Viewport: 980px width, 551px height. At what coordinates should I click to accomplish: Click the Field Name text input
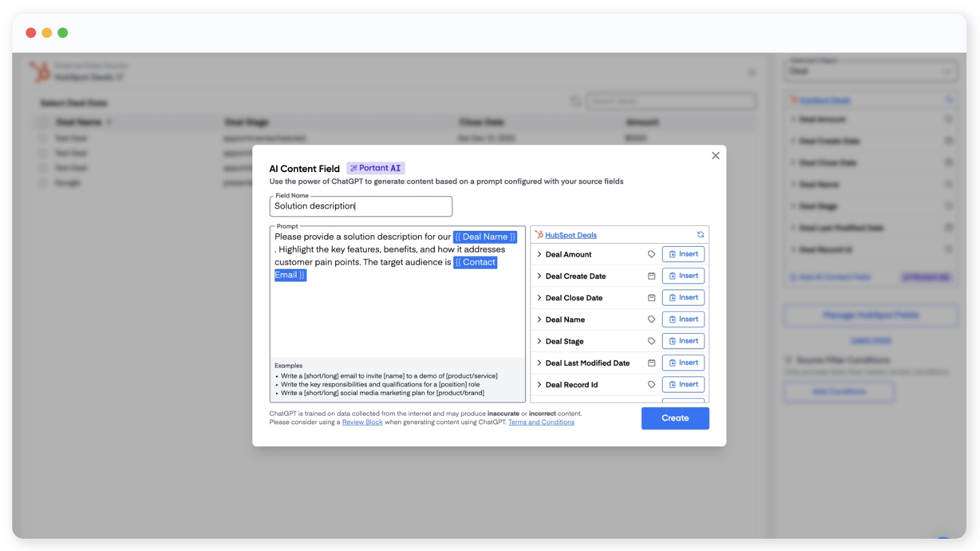[361, 206]
